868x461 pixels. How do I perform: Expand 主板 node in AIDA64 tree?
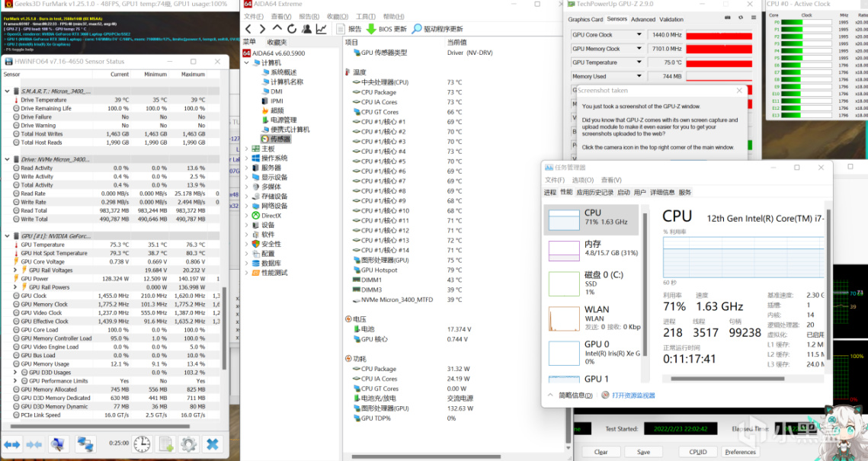click(247, 149)
